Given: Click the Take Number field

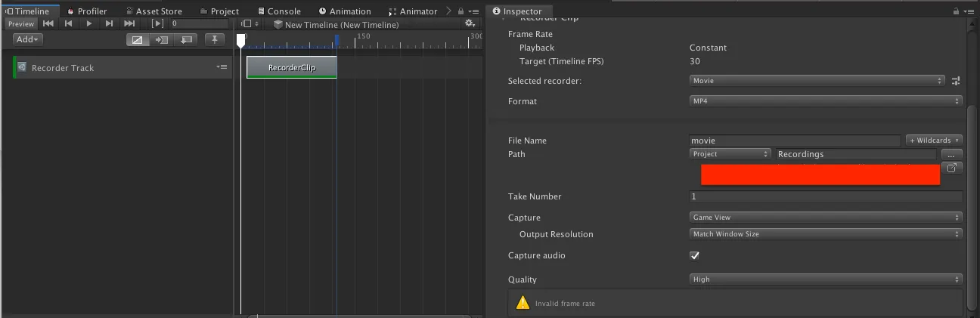Looking at the screenshot, I should click(826, 196).
